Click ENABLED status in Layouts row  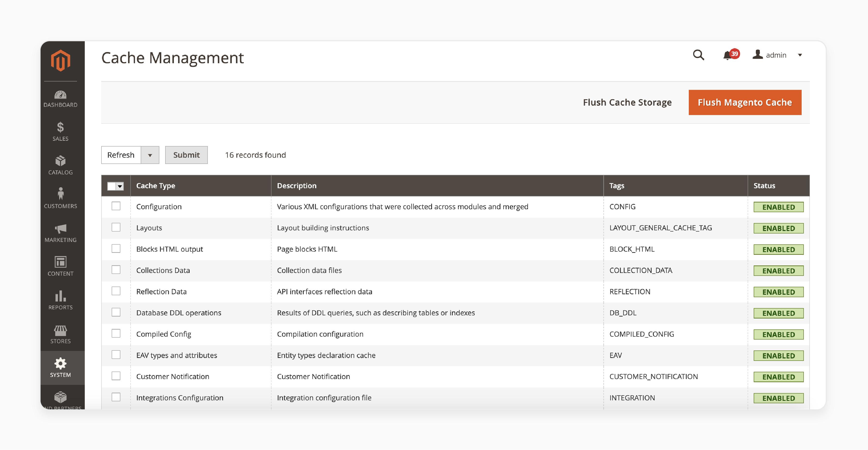click(x=778, y=228)
